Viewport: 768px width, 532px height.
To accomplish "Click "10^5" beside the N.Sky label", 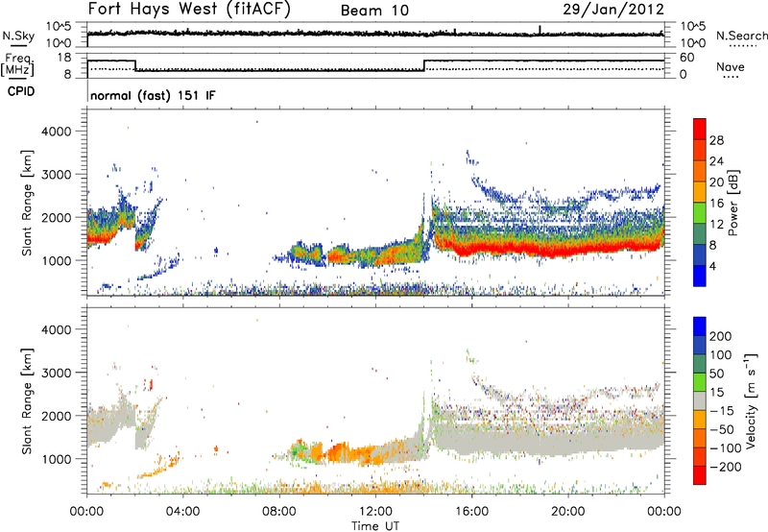I will [x=59, y=27].
